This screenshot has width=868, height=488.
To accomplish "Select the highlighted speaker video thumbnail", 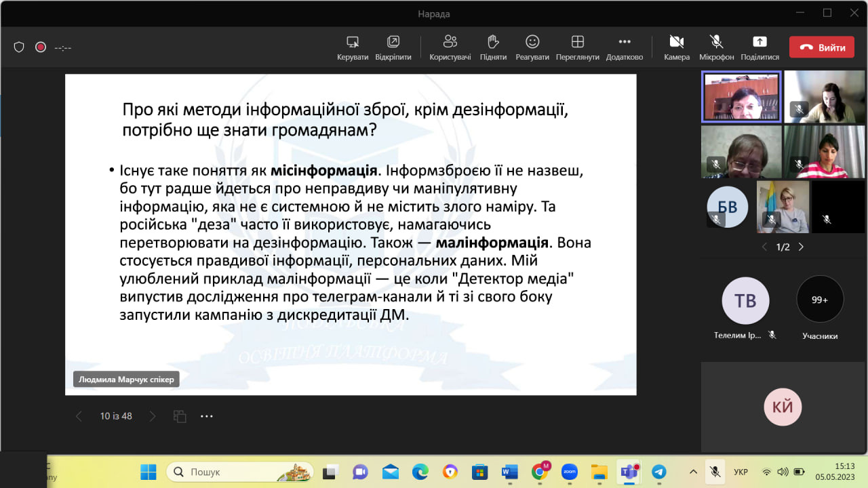I will [x=741, y=97].
